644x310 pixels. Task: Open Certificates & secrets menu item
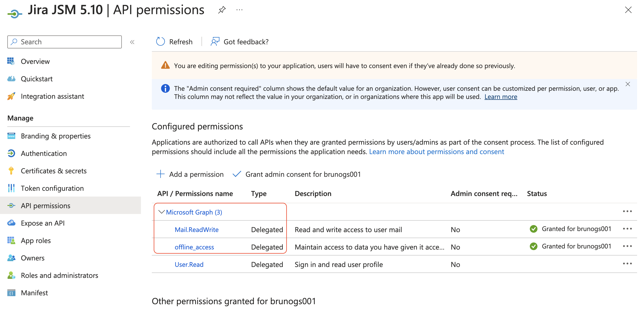coord(53,171)
